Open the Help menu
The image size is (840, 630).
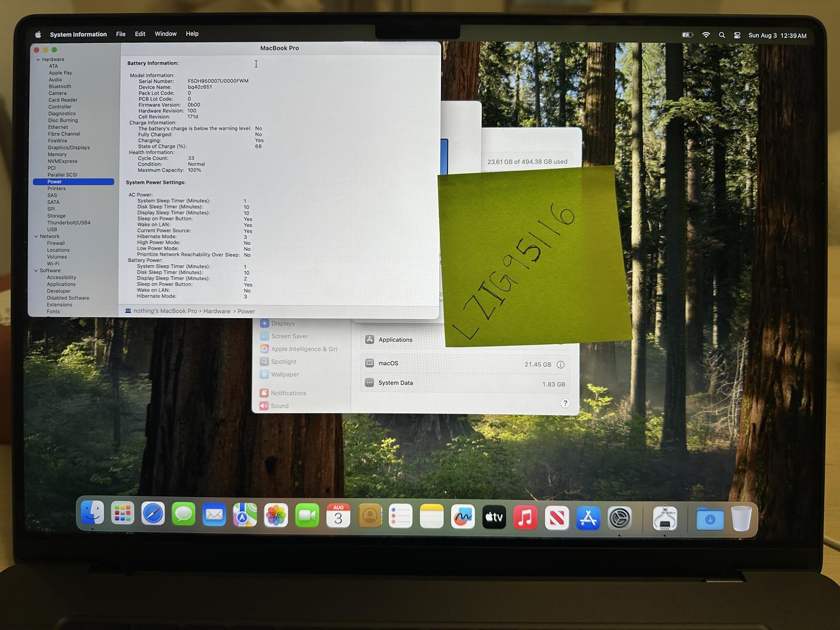192,34
